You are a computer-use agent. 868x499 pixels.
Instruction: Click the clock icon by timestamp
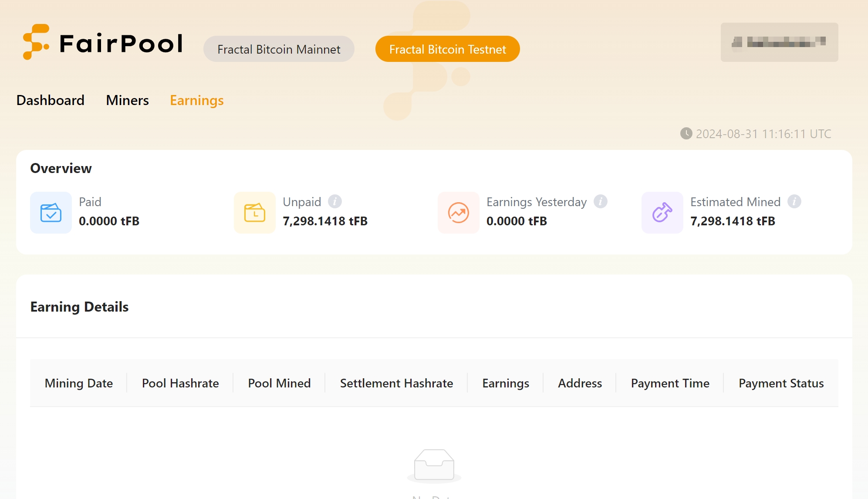(x=686, y=133)
